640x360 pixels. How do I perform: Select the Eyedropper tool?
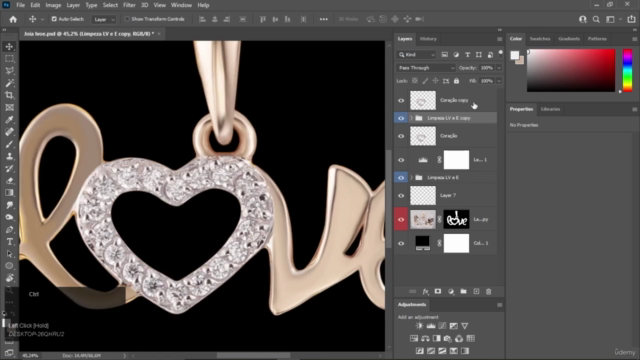point(9,120)
